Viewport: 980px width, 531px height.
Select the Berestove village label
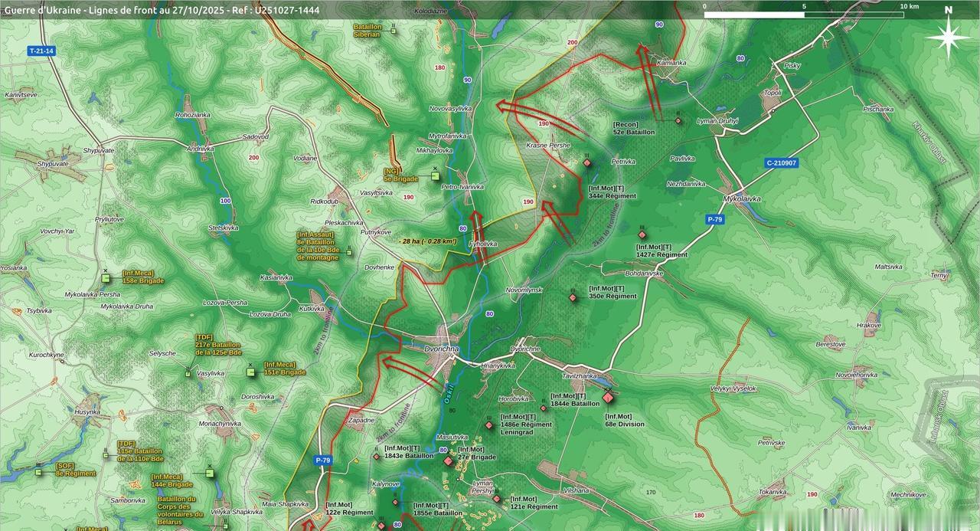tap(831, 345)
